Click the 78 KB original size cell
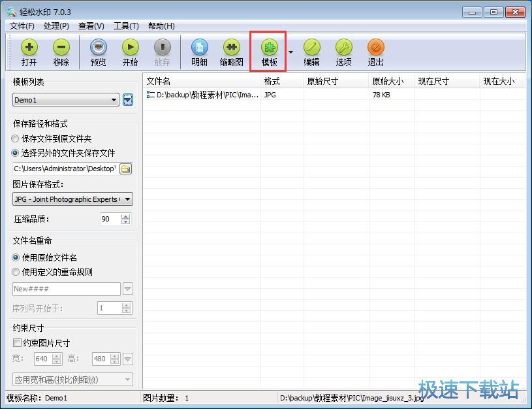The height and width of the screenshot is (409, 532). point(381,95)
